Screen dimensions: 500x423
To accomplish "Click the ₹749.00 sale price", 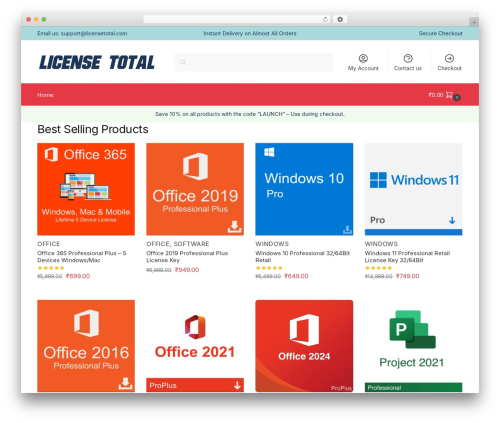I will 407,276.
